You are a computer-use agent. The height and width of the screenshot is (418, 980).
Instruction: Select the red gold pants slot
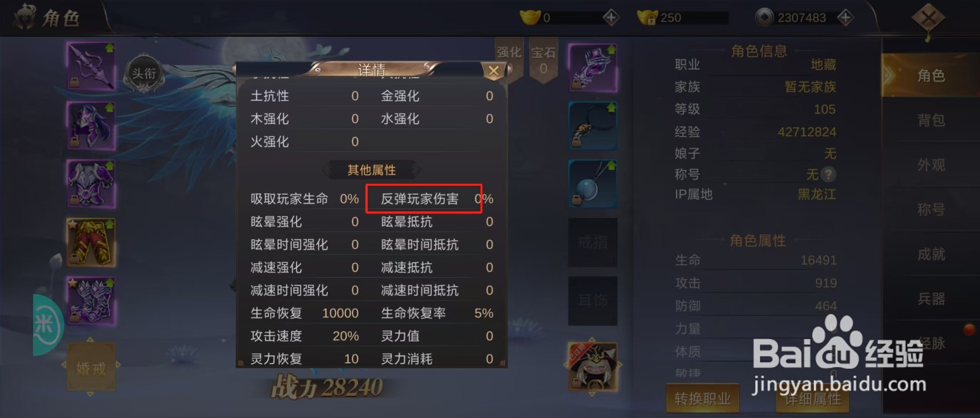pos(91,242)
